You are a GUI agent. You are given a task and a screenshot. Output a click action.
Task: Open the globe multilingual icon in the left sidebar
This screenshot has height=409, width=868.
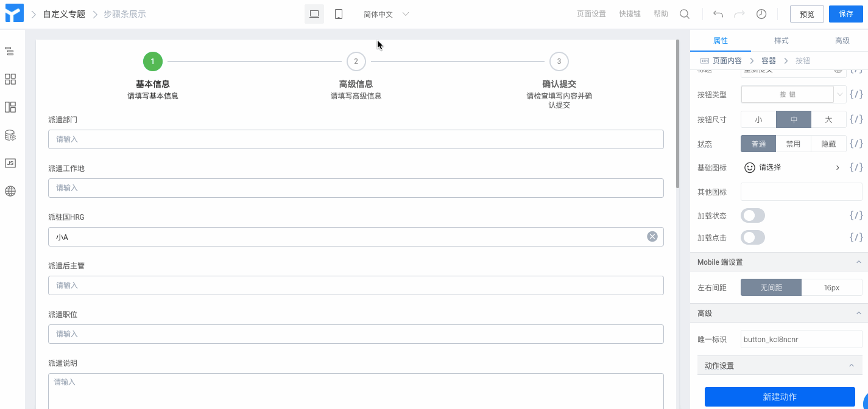(10, 191)
